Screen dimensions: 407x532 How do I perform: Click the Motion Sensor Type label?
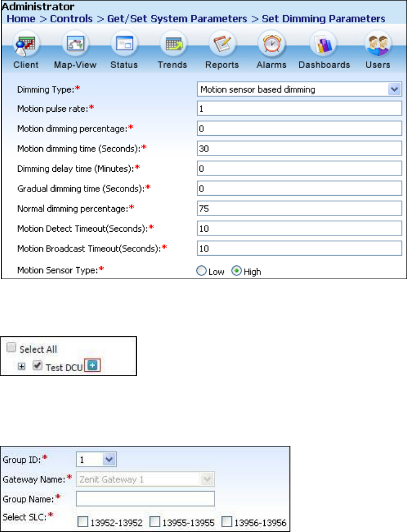point(57,270)
